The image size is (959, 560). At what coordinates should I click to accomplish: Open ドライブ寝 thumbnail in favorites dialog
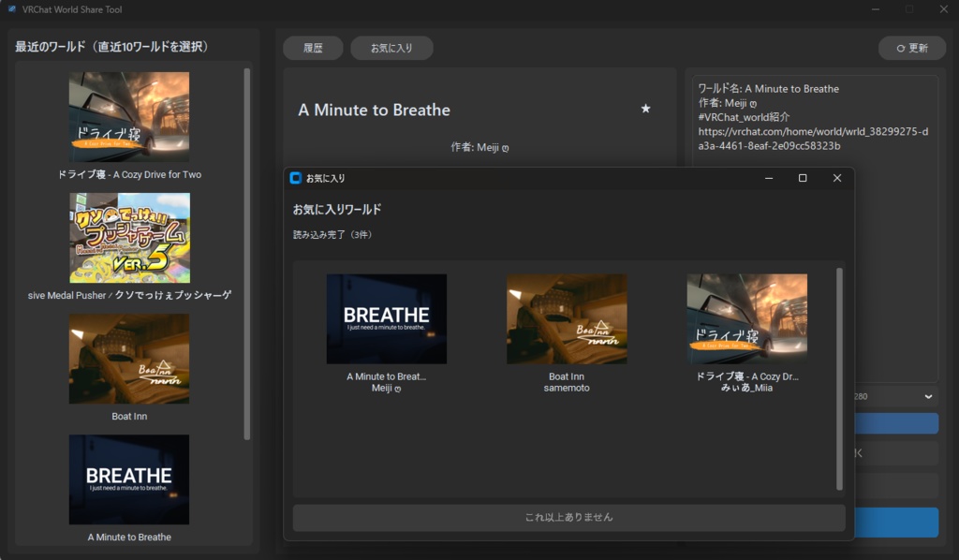(x=746, y=319)
